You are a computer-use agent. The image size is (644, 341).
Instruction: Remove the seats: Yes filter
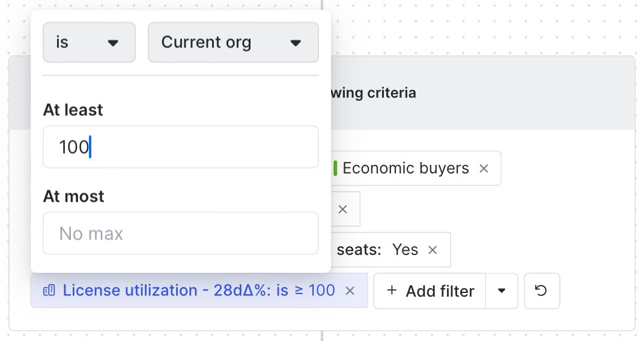(433, 250)
